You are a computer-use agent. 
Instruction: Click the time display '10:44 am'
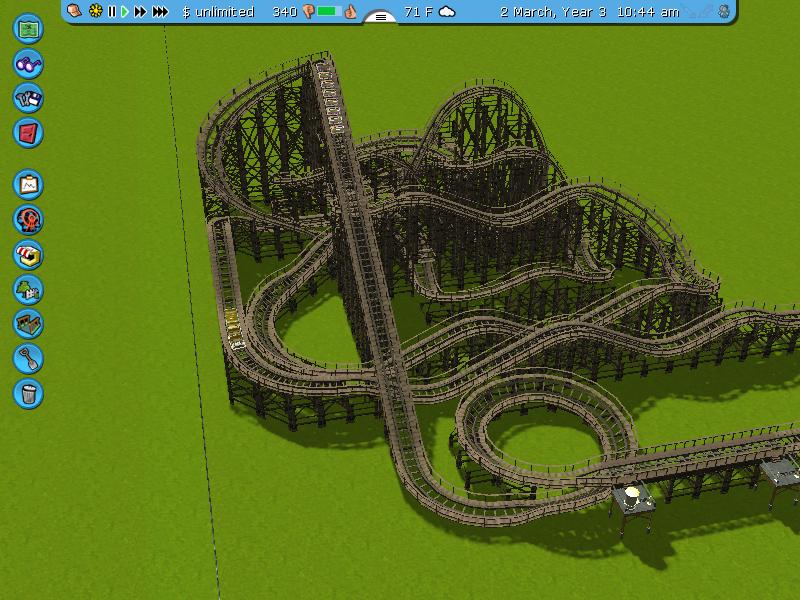[648, 12]
